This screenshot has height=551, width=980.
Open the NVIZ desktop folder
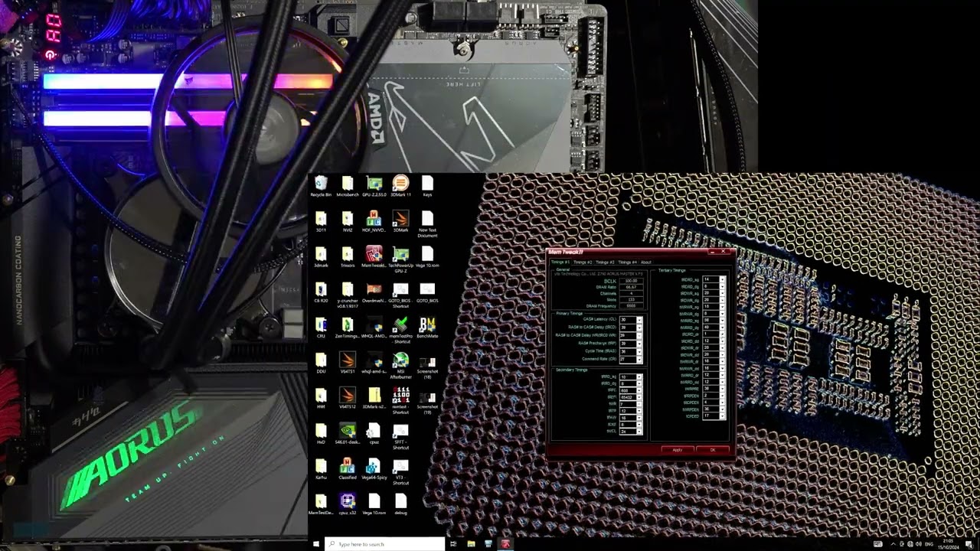click(348, 221)
